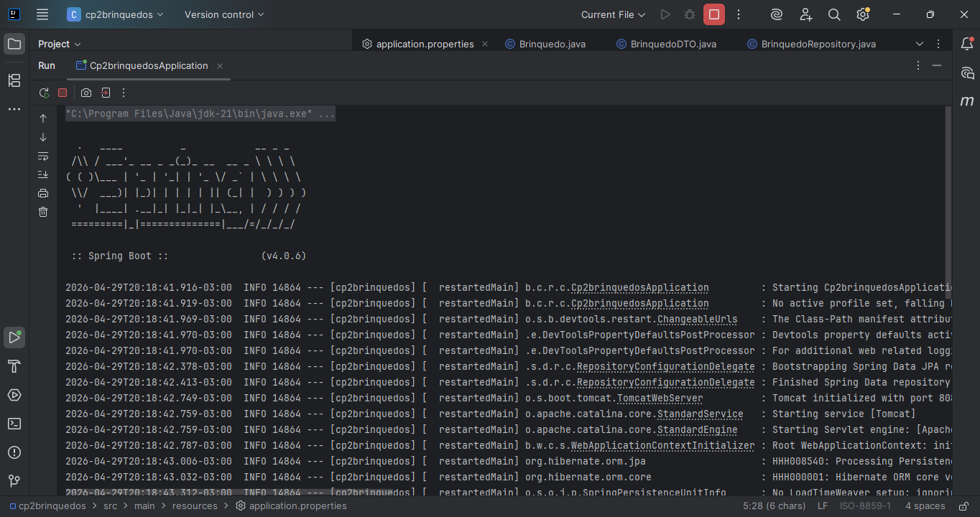The width and height of the screenshot is (980, 517).
Task: Stop the running application from title bar
Action: [714, 14]
